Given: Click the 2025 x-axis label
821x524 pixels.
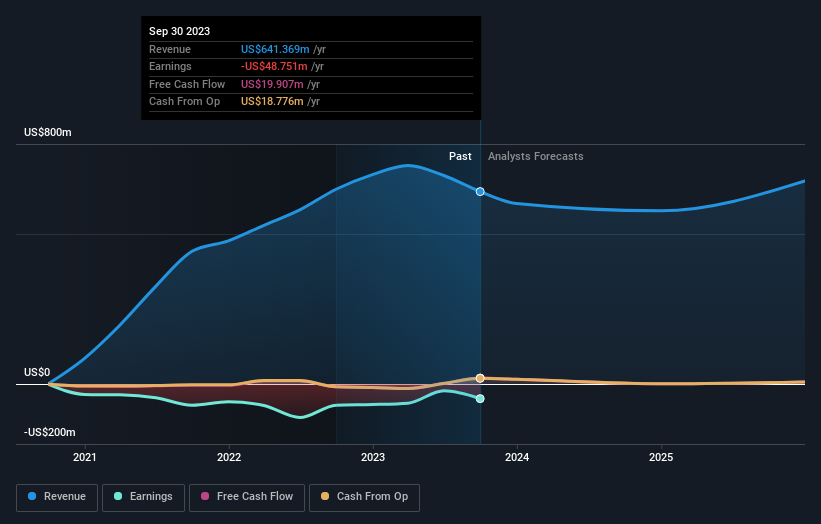Looking at the screenshot, I should (661, 458).
